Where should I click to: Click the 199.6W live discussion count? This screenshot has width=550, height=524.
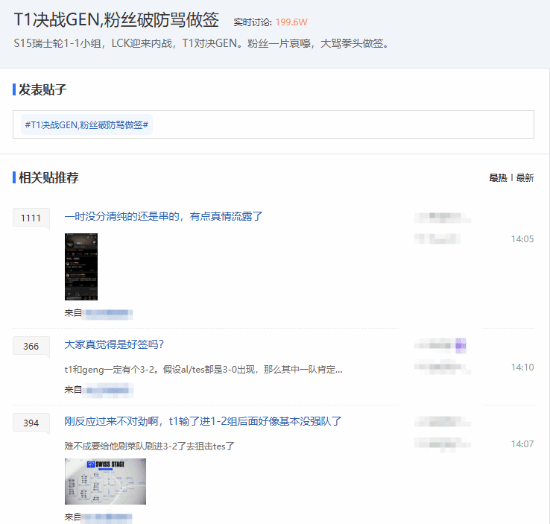(x=291, y=22)
